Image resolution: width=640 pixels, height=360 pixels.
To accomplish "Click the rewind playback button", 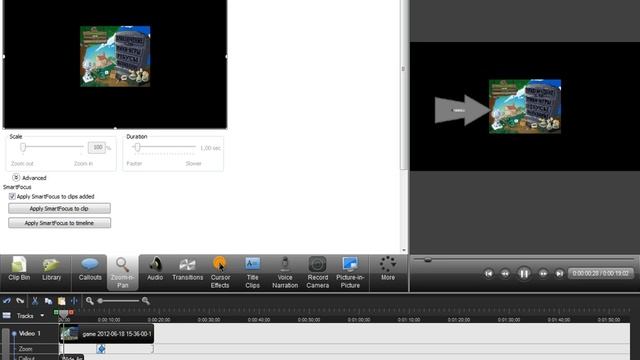I will coord(505,273).
